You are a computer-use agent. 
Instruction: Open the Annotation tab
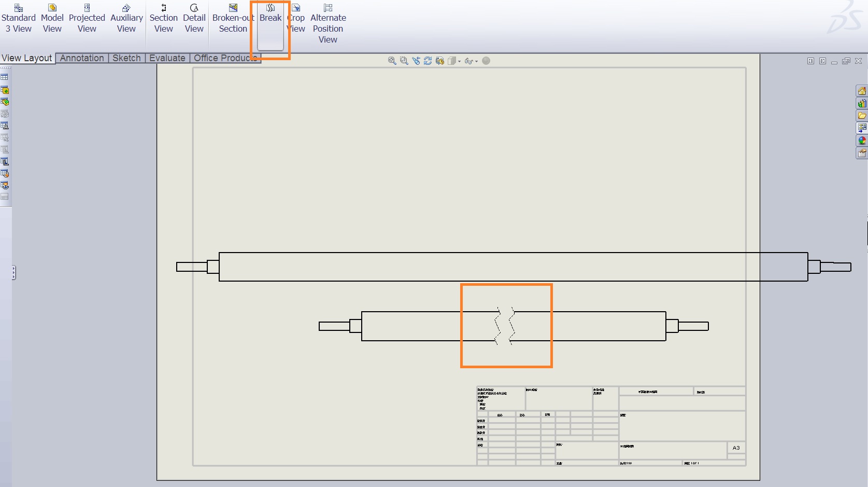(x=82, y=58)
